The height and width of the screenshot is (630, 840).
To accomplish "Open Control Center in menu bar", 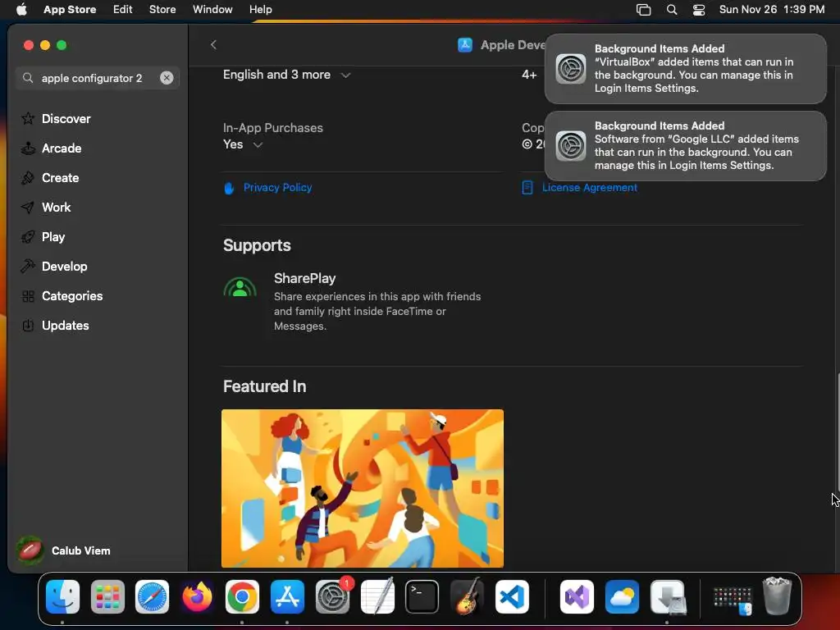I will (x=699, y=10).
